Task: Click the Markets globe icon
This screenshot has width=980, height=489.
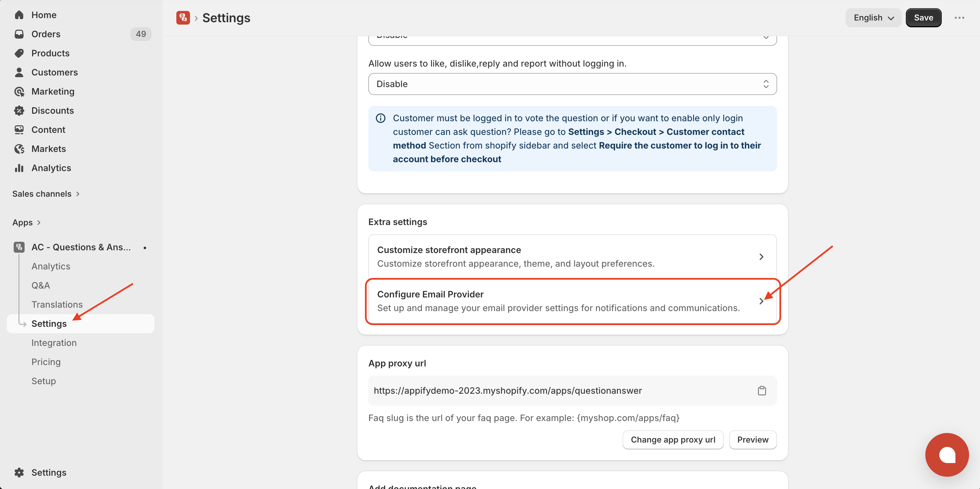Action: 19,149
